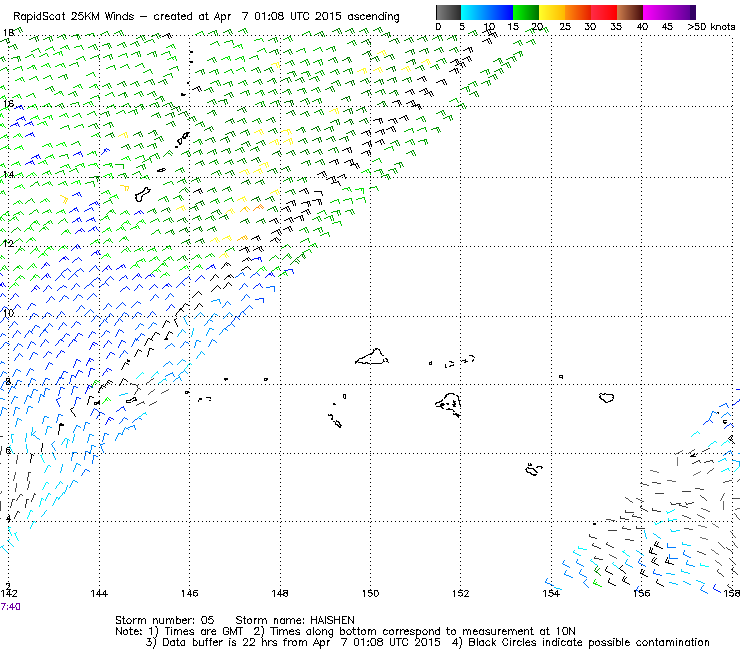Click the cyan 5-10 knots legend color

point(474,12)
